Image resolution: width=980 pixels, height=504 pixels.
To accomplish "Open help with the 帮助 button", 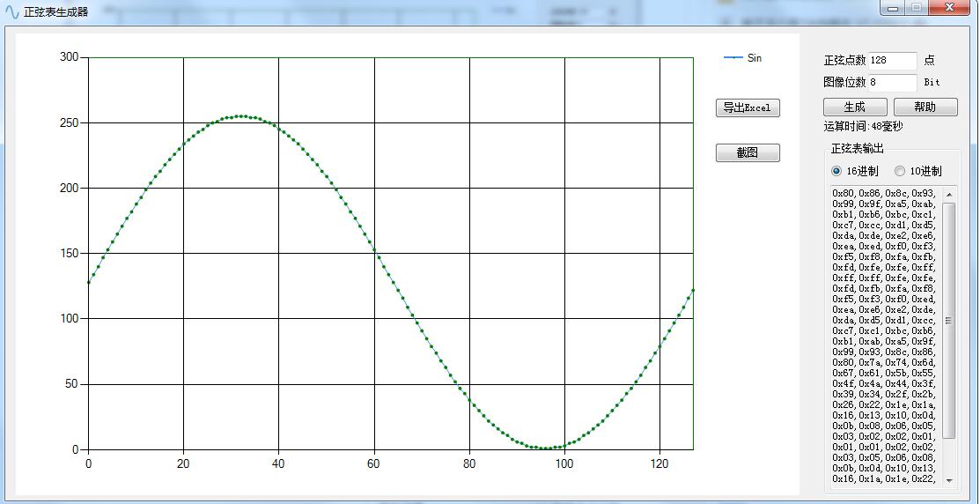I will 925,107.
